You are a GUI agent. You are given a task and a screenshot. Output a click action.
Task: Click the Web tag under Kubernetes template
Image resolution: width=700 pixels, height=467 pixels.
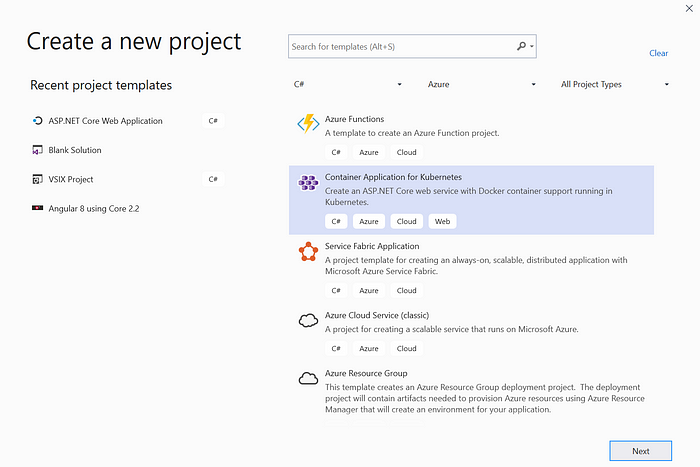click(442, 221)
